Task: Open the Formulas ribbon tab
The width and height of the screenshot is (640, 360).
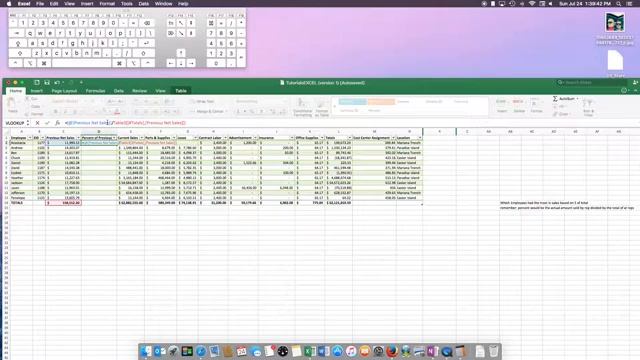Action: 96,91
